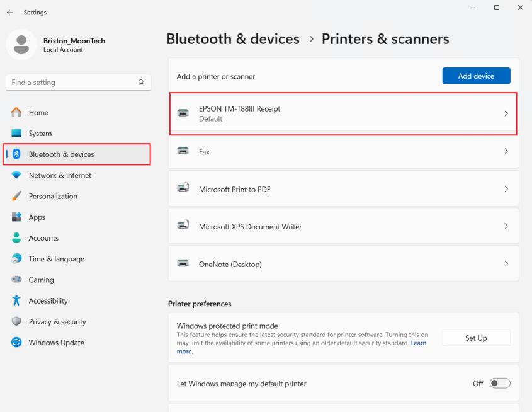Click the EPSON TM-T88III printer icon
This screenshot has width=532, height=412.
[183, 113]
